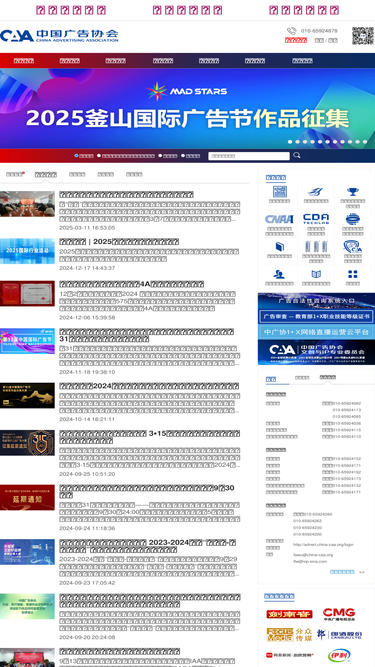375x667 pixels.
Task: Open thumbnail of article dated 2024-12-06
Action: tap(27, 293)
